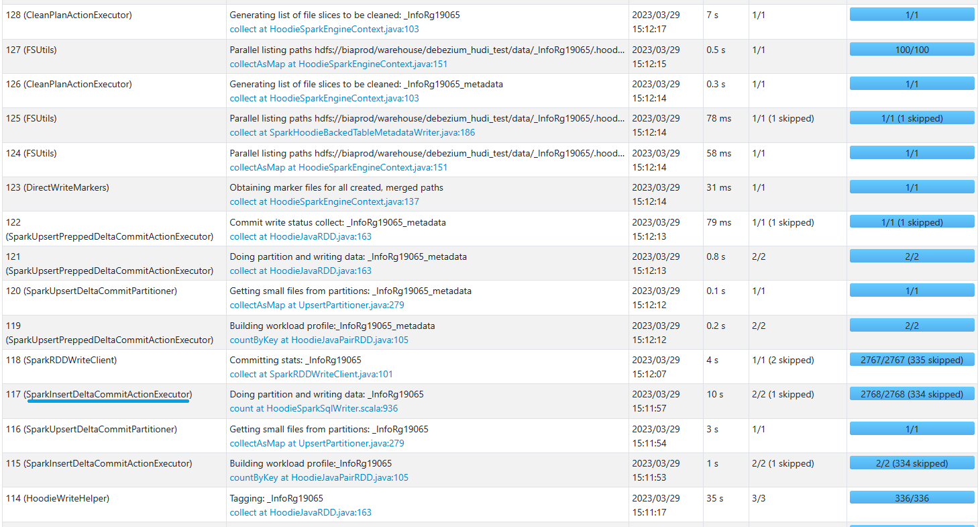Click the 2767/2767 (335 skipped) progress bar
The height and width of the screenshot is (527, 980).
(912, 360)
